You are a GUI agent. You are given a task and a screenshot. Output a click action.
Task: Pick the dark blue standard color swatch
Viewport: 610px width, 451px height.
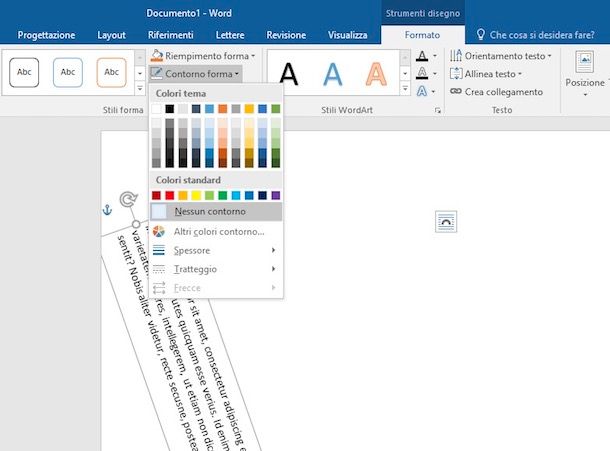click(262, 195)
